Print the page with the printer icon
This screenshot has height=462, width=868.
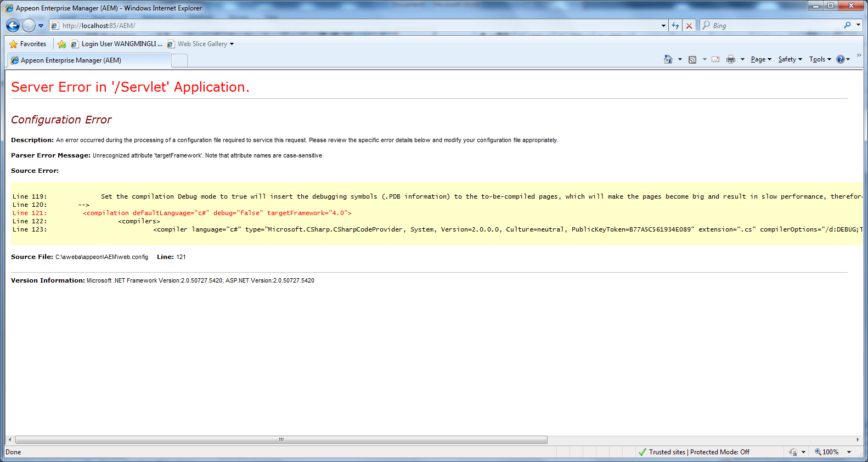[731, 59]
